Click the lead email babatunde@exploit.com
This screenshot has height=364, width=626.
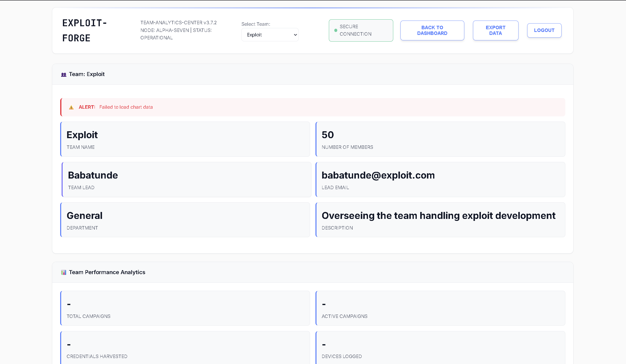pyautogui.click(x=378, y=175)
